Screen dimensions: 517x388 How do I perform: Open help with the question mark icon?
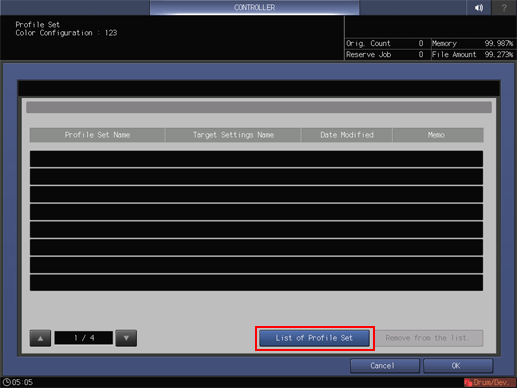(x=504, y=7)
